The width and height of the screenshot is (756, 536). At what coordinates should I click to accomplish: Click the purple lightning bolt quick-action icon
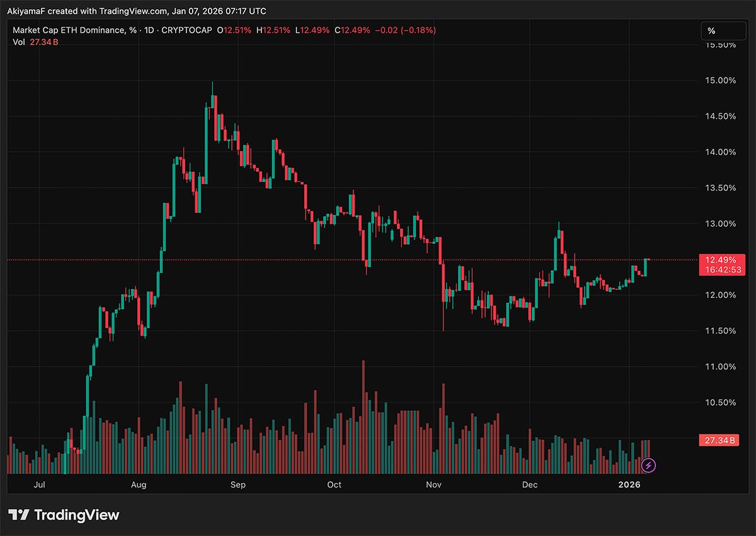point(649,465)
